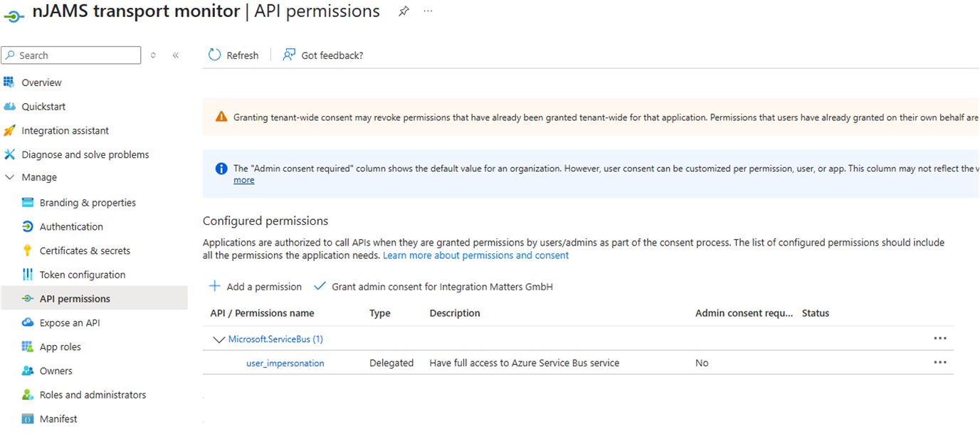This screenshot has width=980, height=434.
Task: Click the expand/collapse menu groups arrows
Action: coord(153,55)
